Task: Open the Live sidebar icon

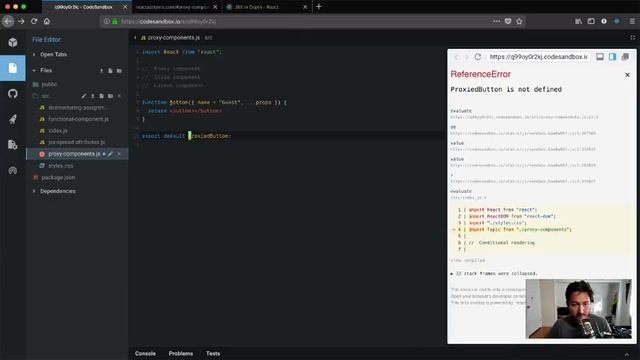Action: point(13,170)
